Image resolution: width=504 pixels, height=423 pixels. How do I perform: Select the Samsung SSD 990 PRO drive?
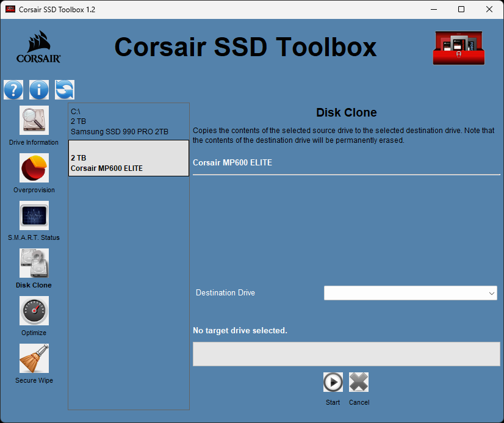pyautogui.click(x=128, y=121)
